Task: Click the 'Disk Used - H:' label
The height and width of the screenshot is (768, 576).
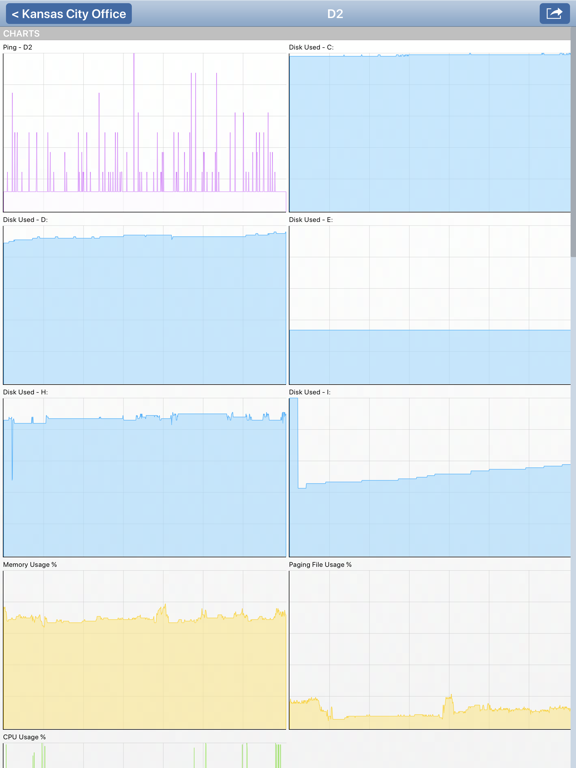Action: click(25, 392)
